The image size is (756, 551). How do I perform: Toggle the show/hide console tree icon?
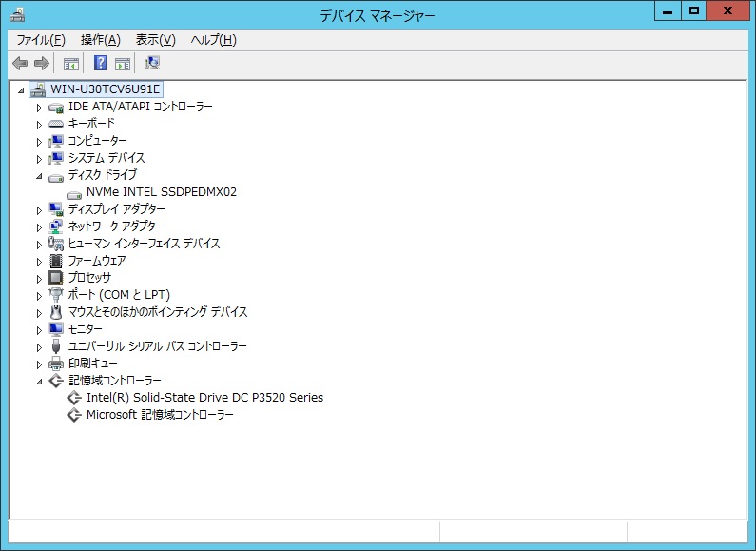[x=70, y=64]
